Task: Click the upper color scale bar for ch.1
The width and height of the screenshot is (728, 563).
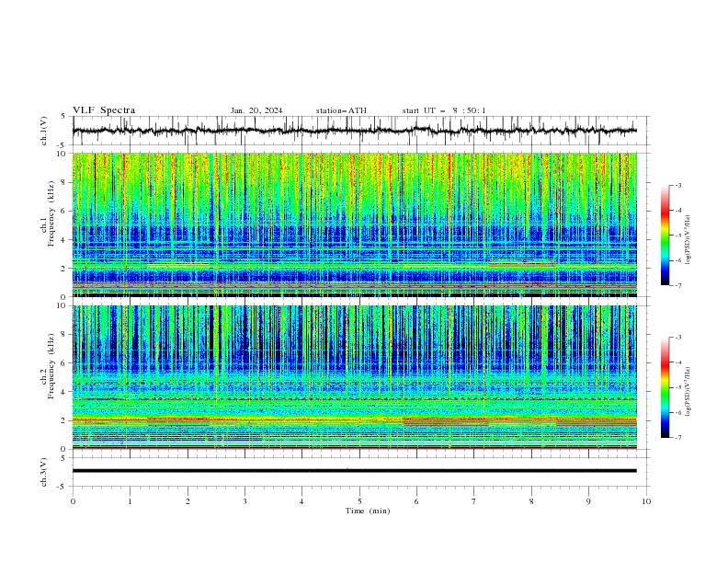Action: (665, 236)
